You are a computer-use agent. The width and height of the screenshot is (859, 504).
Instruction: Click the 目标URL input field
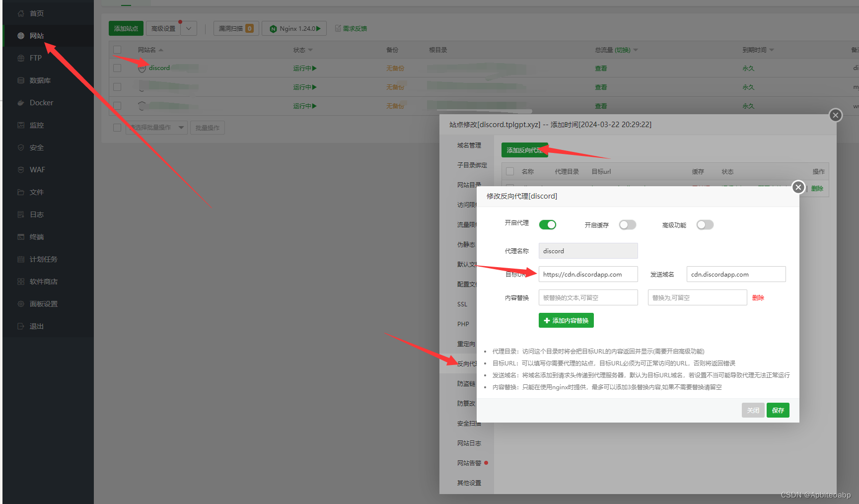(588, 274)
